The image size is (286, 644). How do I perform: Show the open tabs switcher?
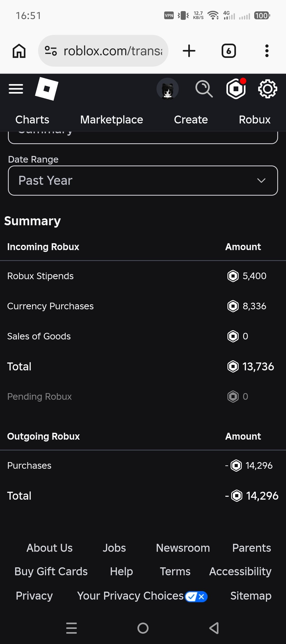(229, 51)
